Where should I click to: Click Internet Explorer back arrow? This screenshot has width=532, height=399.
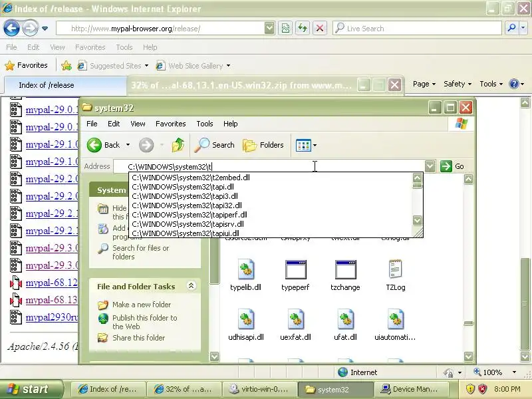click(x=11, y=28)
